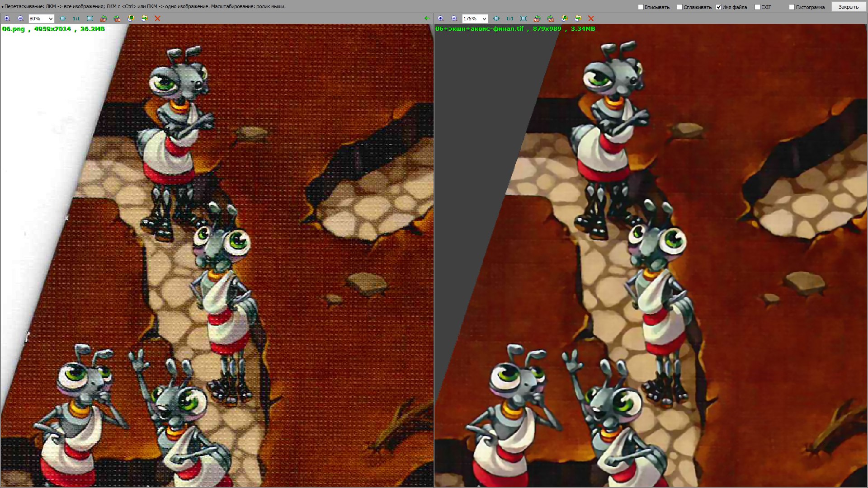Rotate right pane image 90° clockwise

(x=551, y=19)
